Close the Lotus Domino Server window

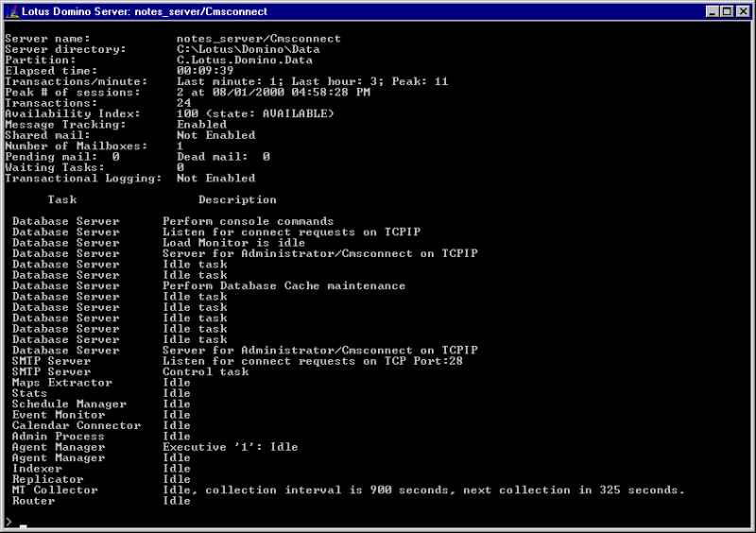click(x=744, y=11)
